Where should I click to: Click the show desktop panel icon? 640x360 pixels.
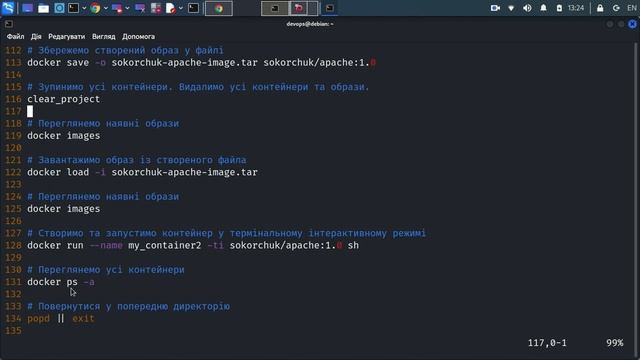pyautogui.click(x=27, y=8)
